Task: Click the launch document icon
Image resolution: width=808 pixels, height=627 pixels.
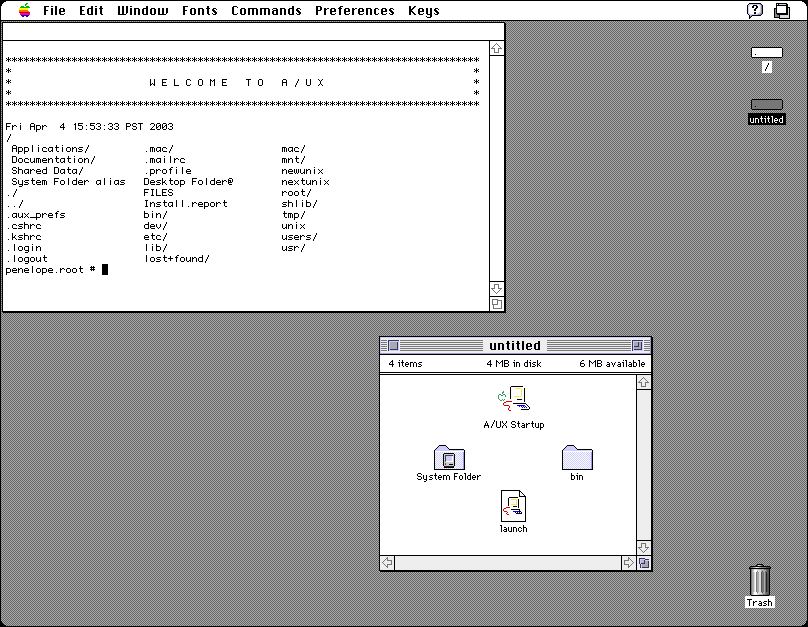Action: click(513, 506)
